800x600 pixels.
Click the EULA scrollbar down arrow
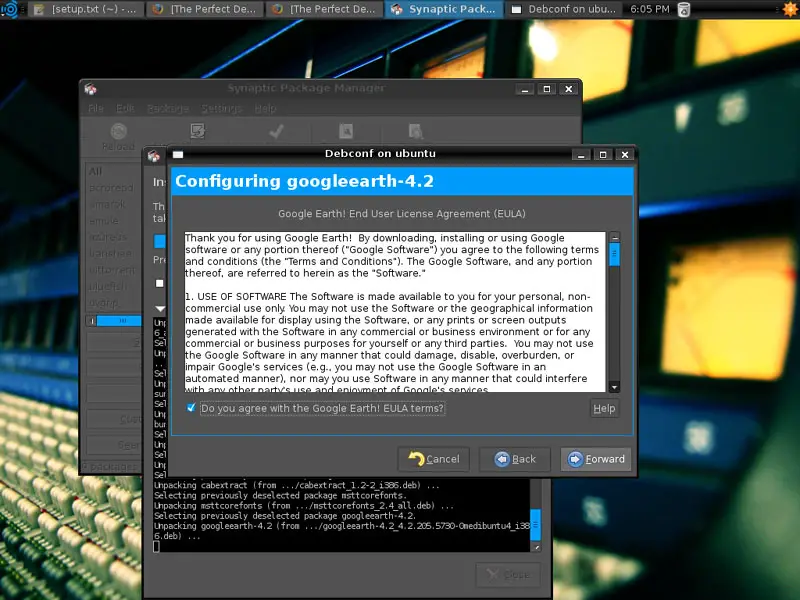coord(615,387)
